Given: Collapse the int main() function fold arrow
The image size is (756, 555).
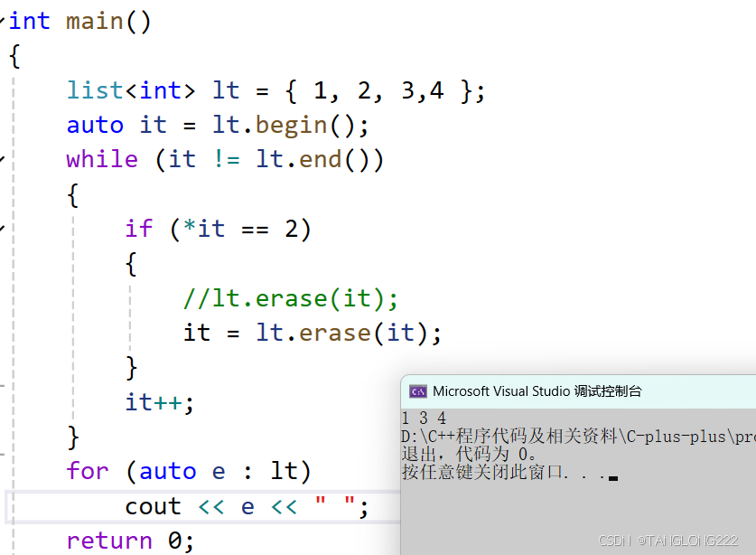Looking at the screenshot, I should pos(2,20).
